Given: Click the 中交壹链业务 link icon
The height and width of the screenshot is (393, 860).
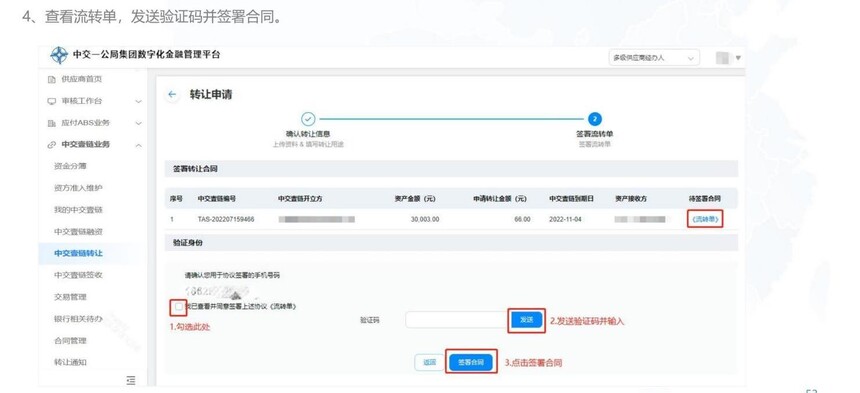Looking at the screenshot, I should pos(52,145).
